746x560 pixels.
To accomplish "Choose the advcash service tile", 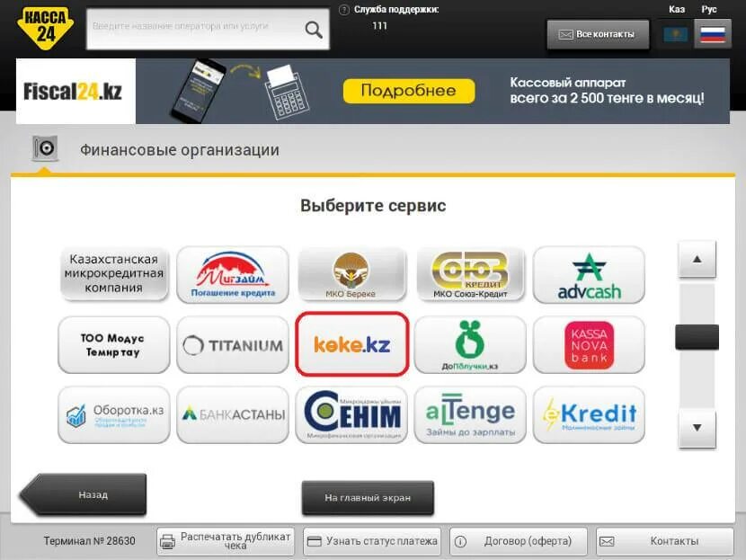I will [x=589, y=274].
